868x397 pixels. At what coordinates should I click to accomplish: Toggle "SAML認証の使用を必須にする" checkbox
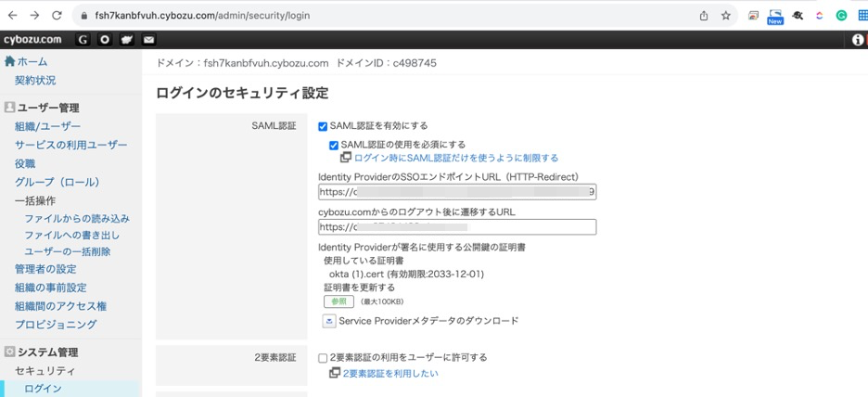[x=334, y=145]
